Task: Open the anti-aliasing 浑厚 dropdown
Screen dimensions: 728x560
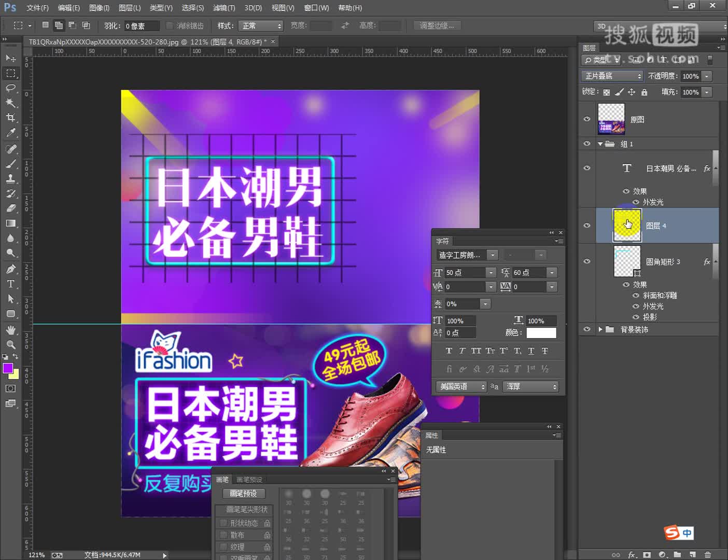Action: (531, 386)
